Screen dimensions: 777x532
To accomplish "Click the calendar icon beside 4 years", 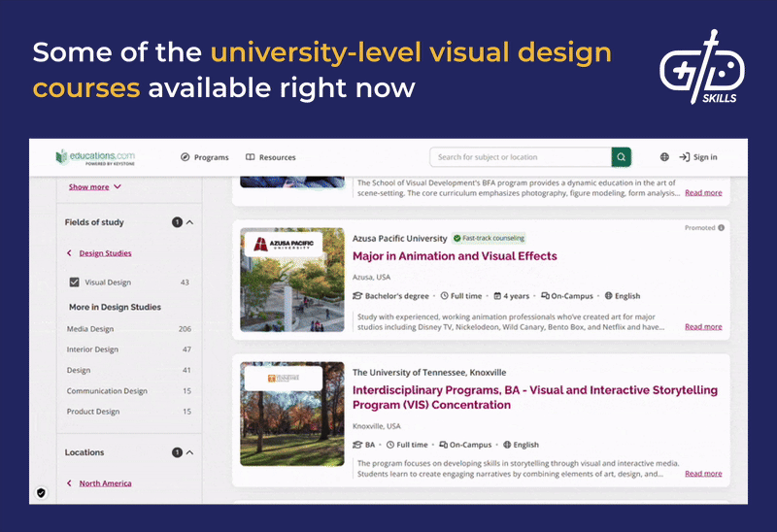I will [x=497, y=296].
